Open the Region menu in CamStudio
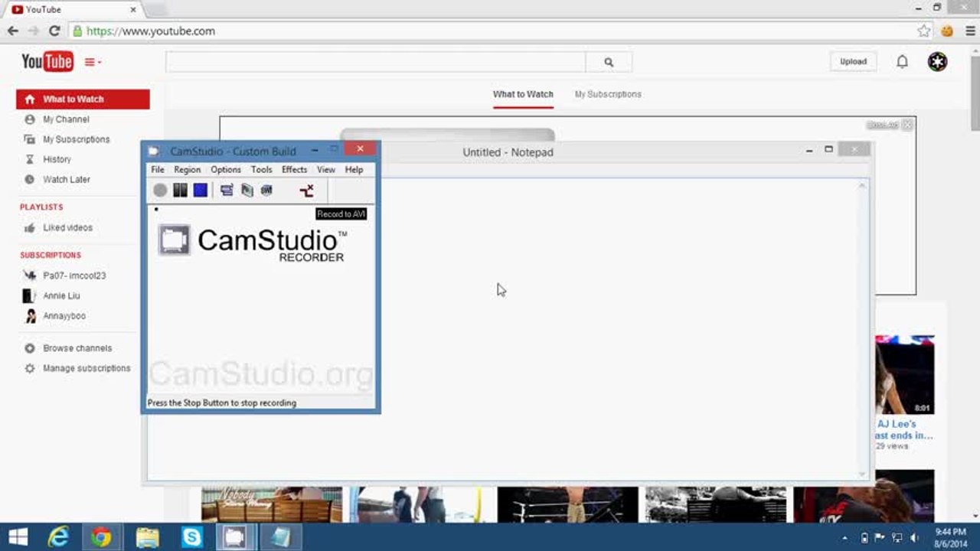This screenshot has width=980, height=551. tap(187, 170)
